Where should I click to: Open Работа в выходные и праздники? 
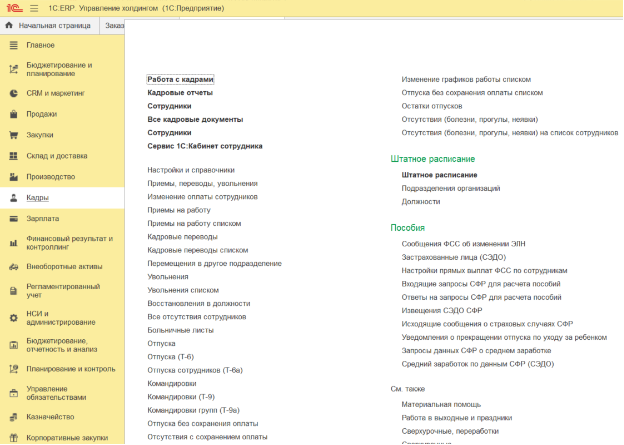(457, 418)
